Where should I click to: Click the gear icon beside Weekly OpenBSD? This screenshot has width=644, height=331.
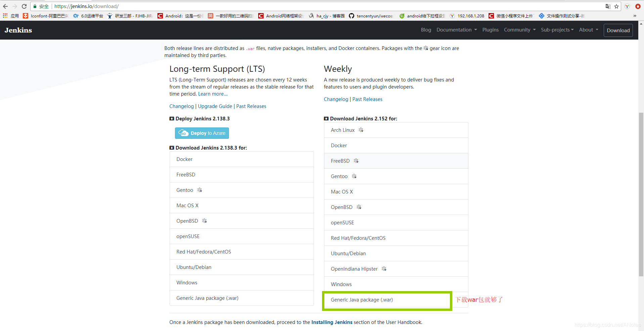[359, 207]
